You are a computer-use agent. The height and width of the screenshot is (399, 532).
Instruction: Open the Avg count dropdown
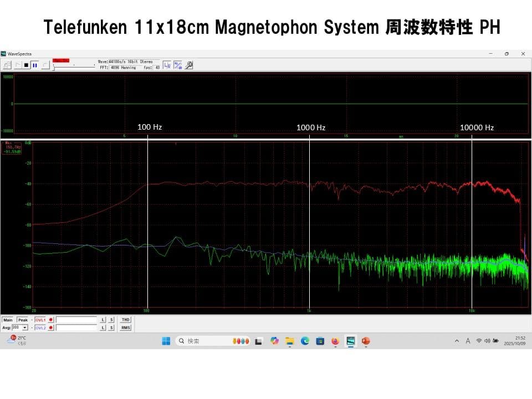[25, 328]
